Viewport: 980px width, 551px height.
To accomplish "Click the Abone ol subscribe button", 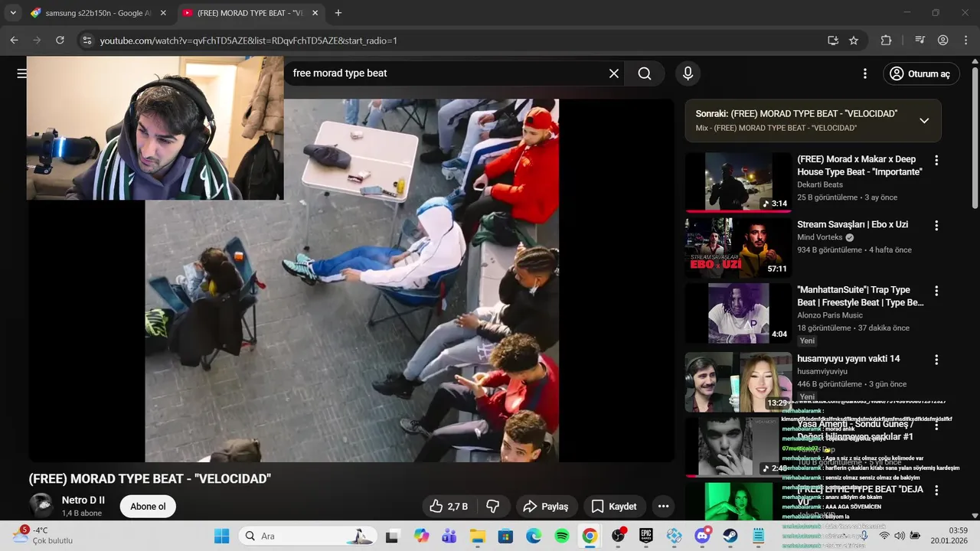I will point(148,507).
